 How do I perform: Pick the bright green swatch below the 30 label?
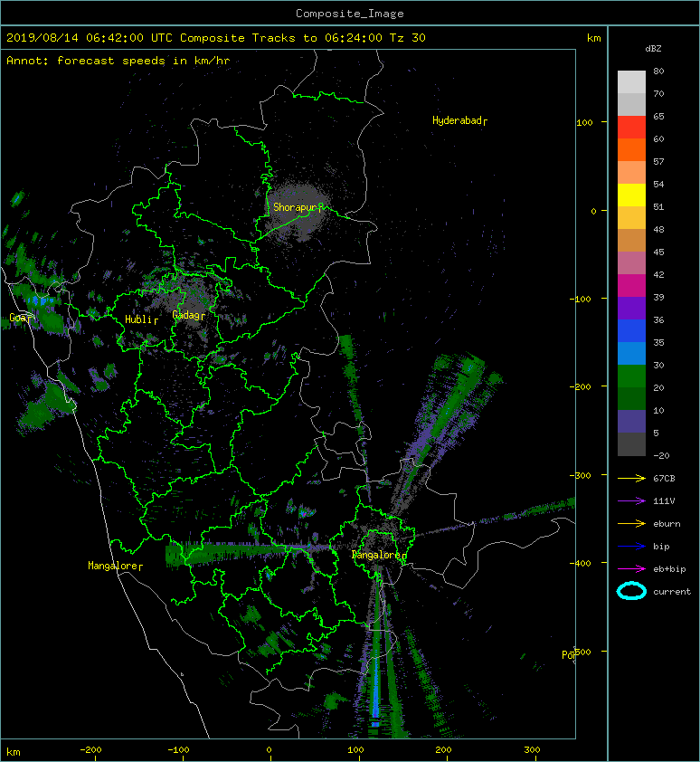click(x=631, y=376)
